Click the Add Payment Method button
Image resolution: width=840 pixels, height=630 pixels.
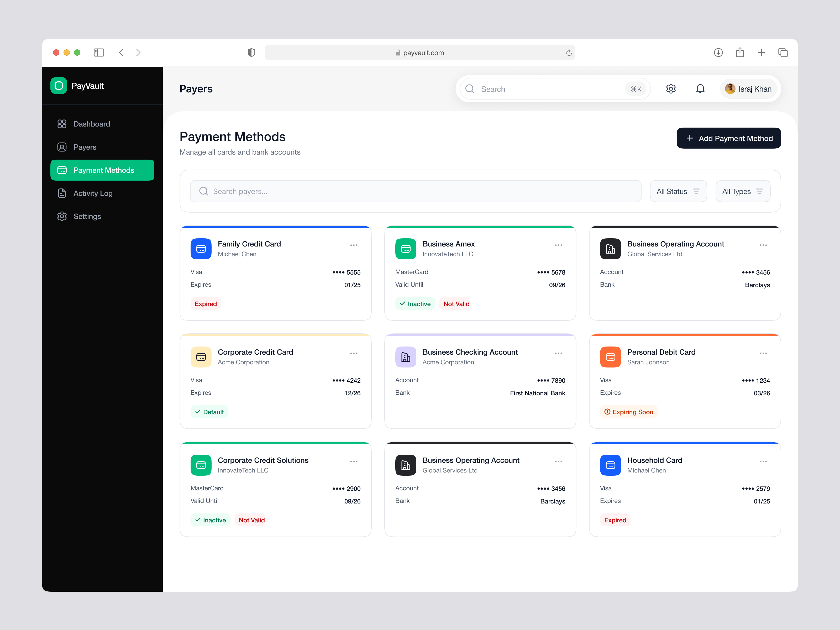(728, 138)
